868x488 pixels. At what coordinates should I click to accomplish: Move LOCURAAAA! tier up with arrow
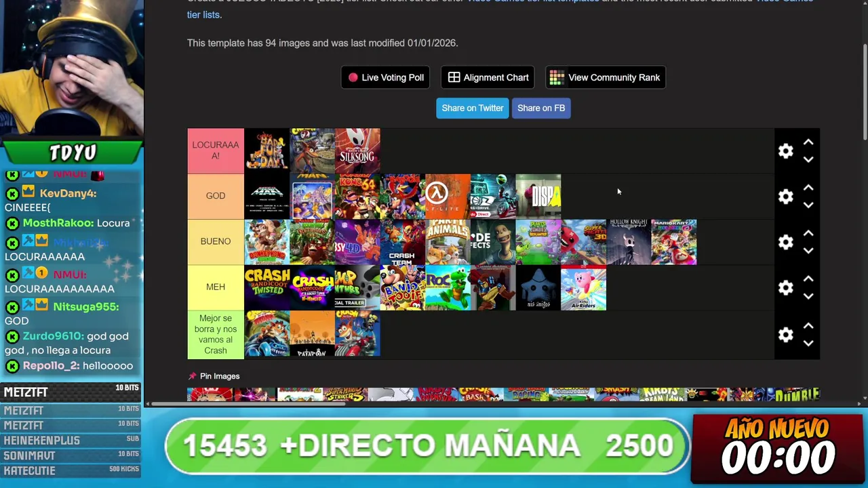[x=808, y=142]
